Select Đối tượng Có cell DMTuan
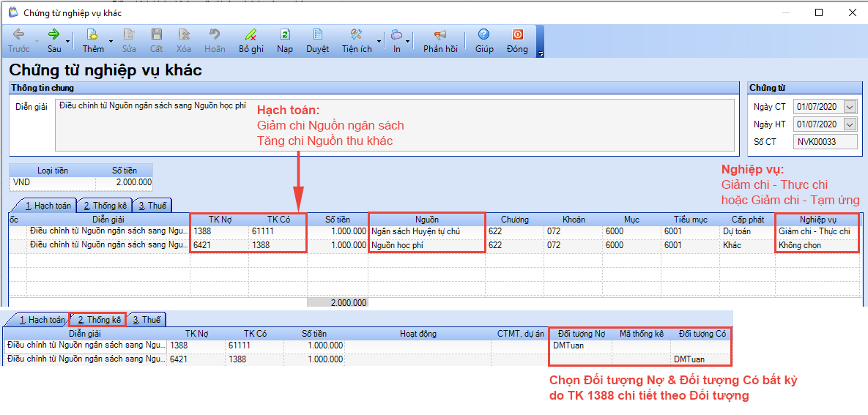 pos(701,359)
